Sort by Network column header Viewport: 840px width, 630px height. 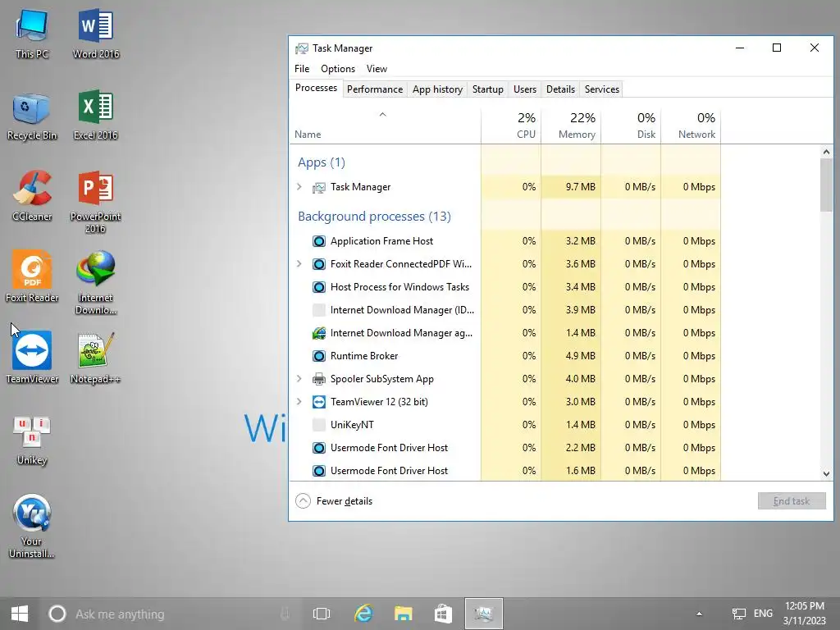click(x=691, y=126)
